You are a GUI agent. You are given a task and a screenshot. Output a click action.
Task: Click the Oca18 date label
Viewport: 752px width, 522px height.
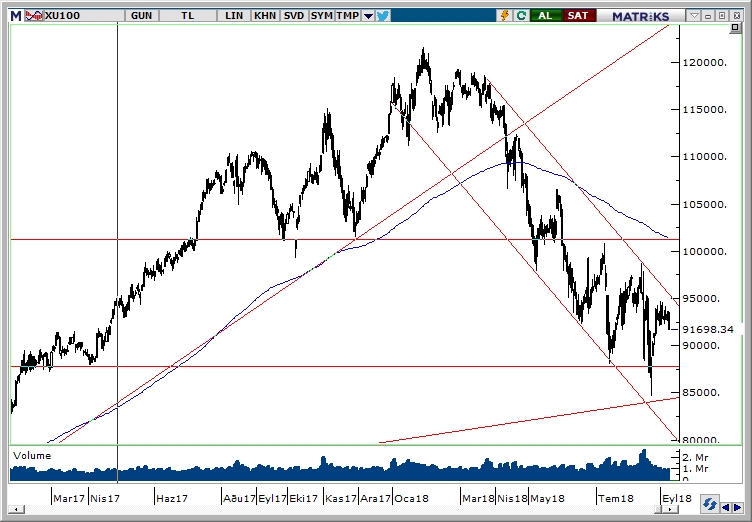click(x=411, y=498)
